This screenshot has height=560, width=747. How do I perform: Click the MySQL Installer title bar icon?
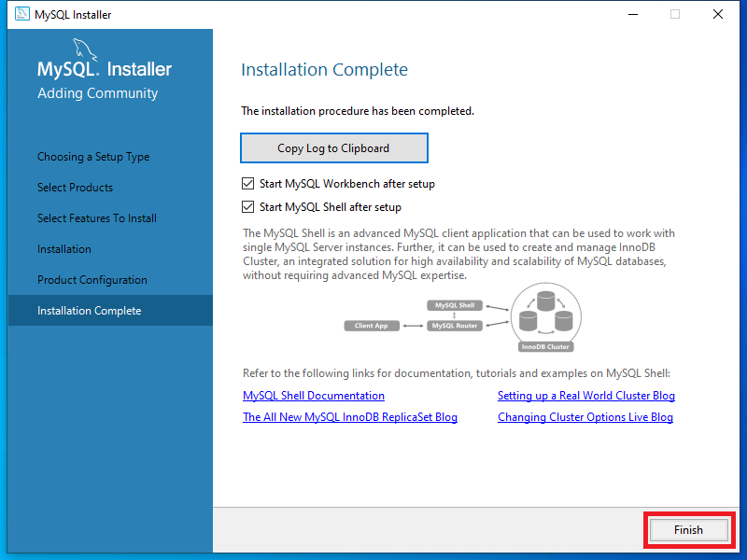pyautogui.click(x=21, y=14)
